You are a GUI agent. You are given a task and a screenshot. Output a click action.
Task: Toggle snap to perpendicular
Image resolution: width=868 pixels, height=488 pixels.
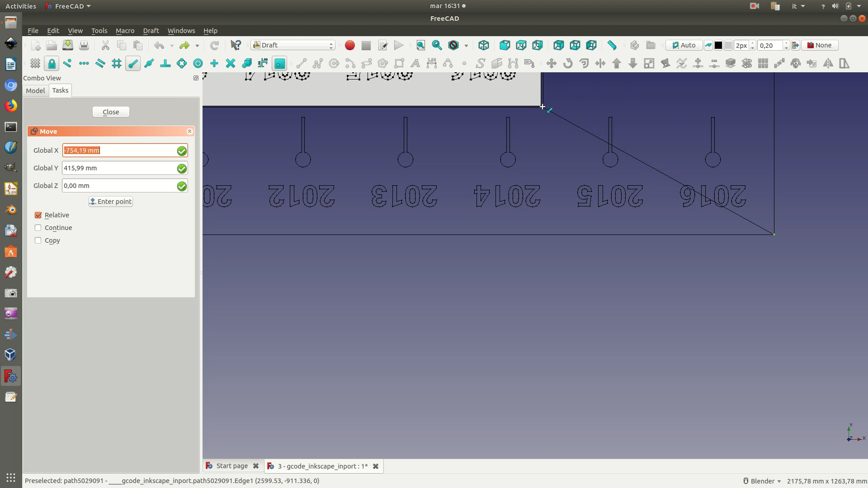click(x=165, y=63)
